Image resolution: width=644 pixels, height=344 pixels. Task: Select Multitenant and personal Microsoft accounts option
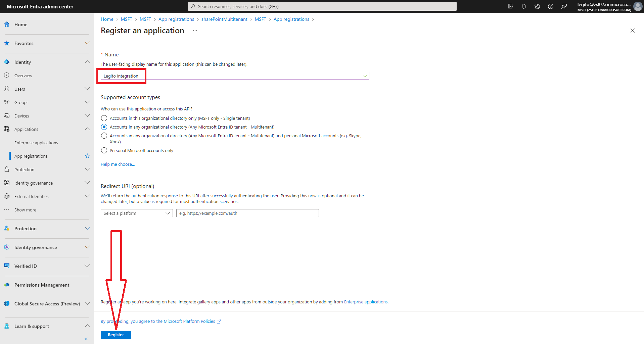click(x=104, y=136)
